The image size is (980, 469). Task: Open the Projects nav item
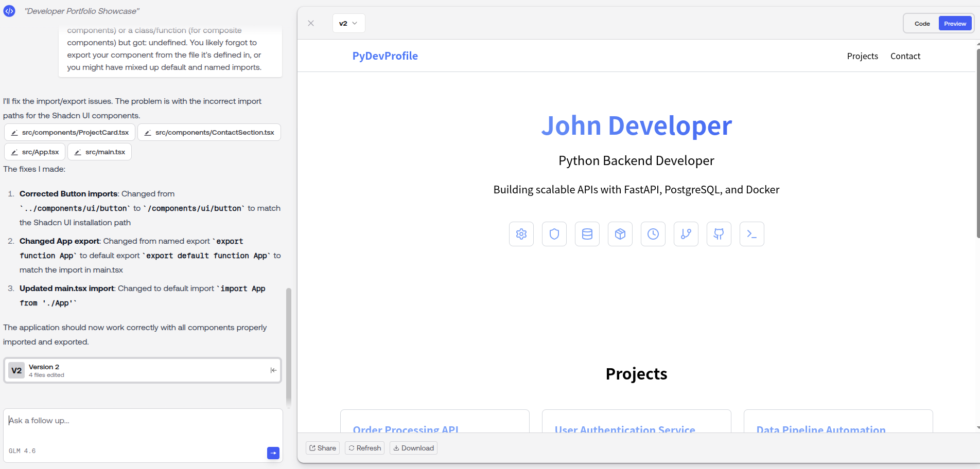862,56
